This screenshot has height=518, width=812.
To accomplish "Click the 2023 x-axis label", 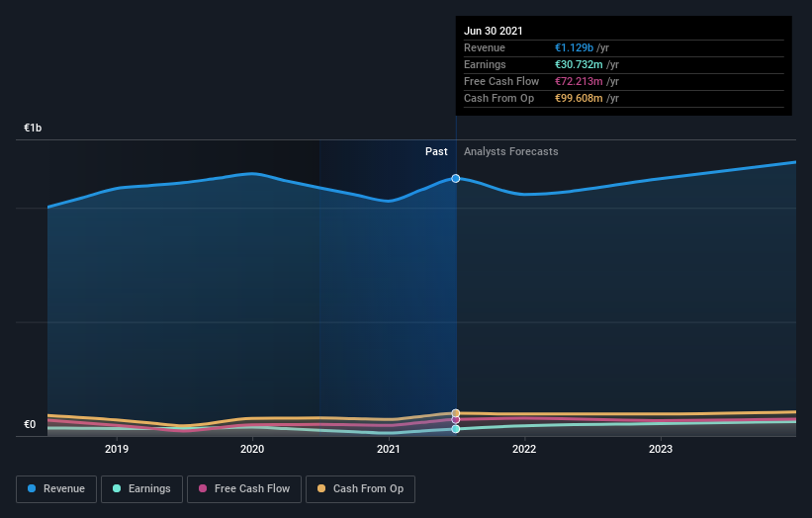I will [x=661, y=449].
